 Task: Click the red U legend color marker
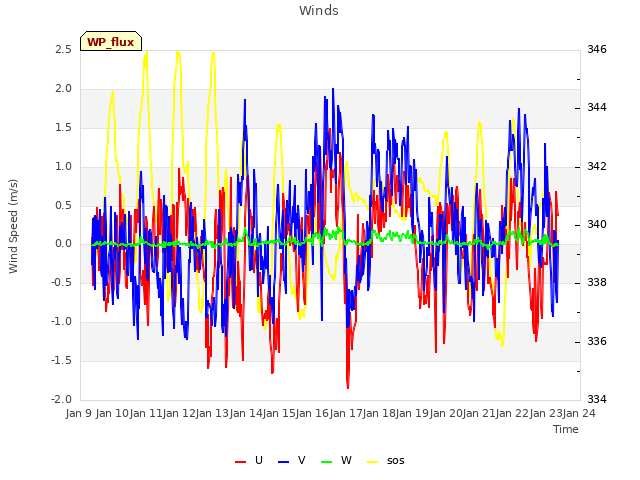click(x=240, y=462)
